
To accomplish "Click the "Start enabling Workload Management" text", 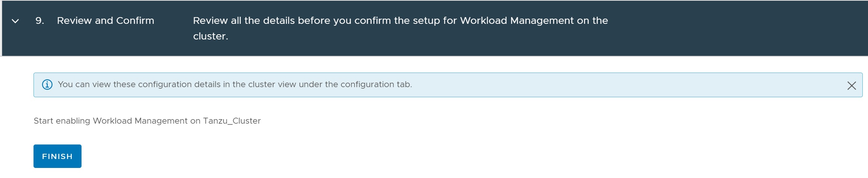I will pyautogui.click(x=111, y=121).
